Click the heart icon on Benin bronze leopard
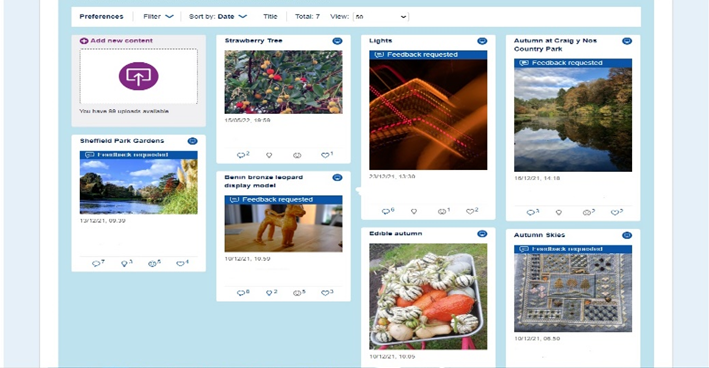709x368 pixels. click(x=325, y=293)
